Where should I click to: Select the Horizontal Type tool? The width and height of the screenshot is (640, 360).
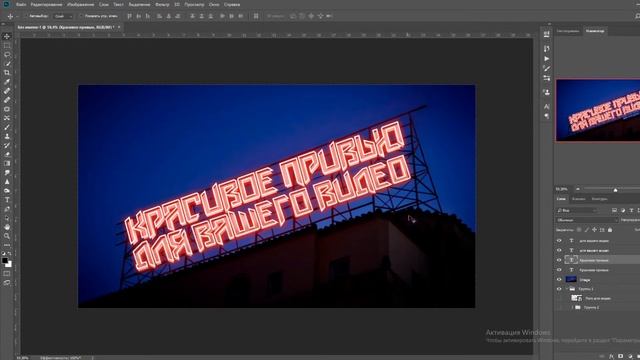[7, 200]
